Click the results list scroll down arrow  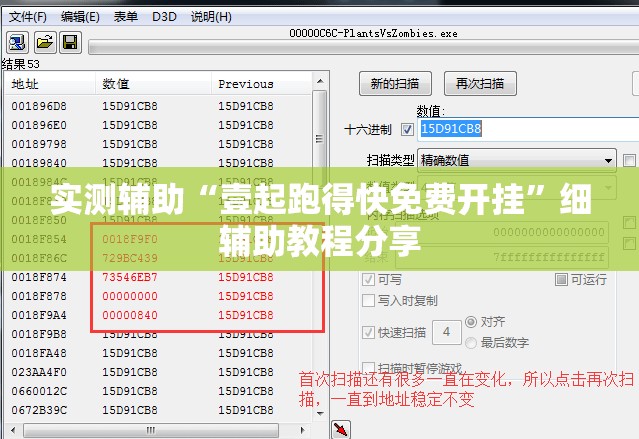coord(320,413)
